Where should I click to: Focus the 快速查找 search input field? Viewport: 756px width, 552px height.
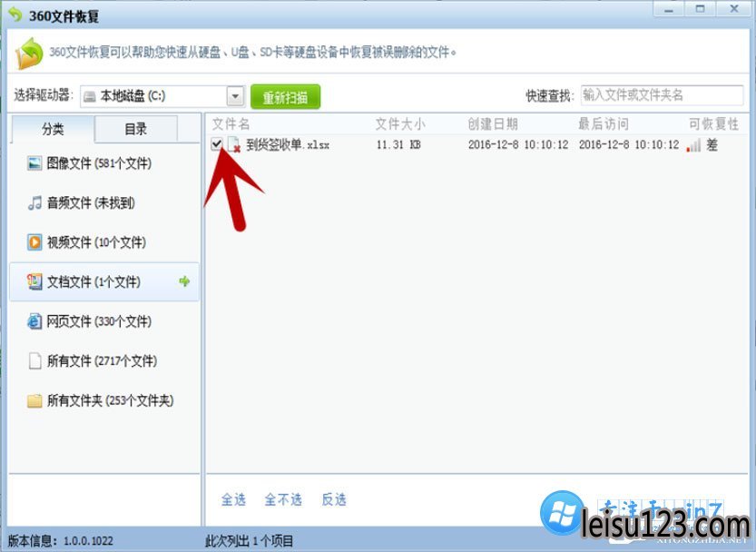pos(662,95)
